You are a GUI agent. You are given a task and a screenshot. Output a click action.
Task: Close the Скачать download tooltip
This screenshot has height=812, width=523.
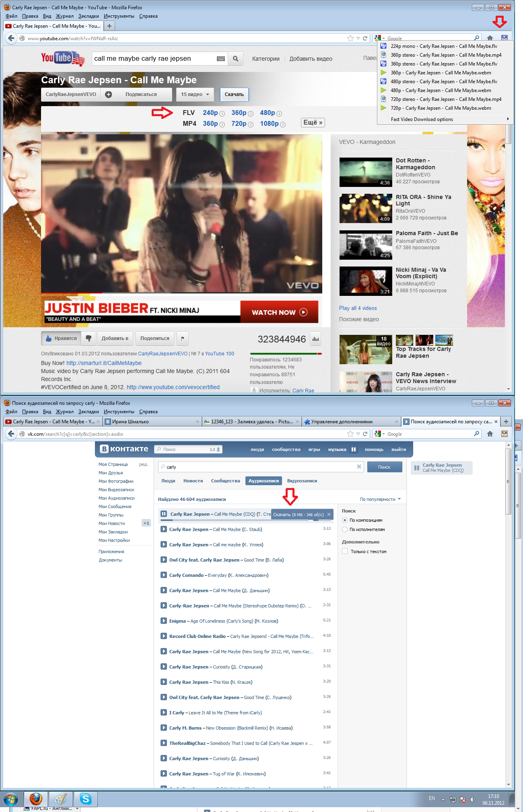click(329, 514)
